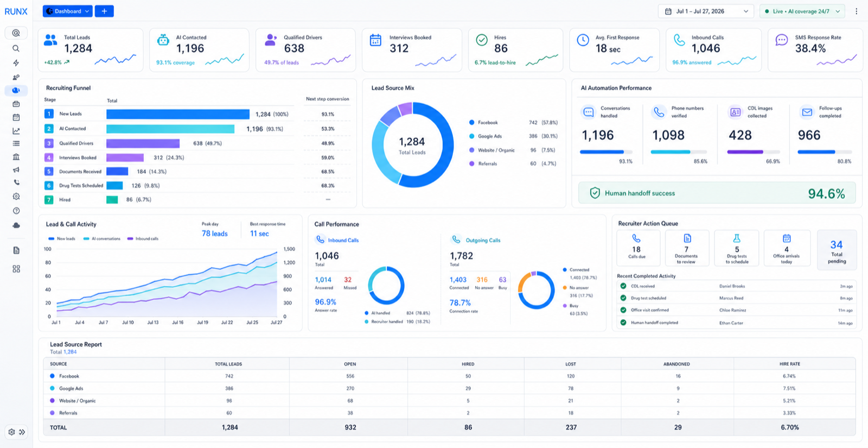Open the list icon in the sidebar
The image size is (868, 448).
coord(16,143)
